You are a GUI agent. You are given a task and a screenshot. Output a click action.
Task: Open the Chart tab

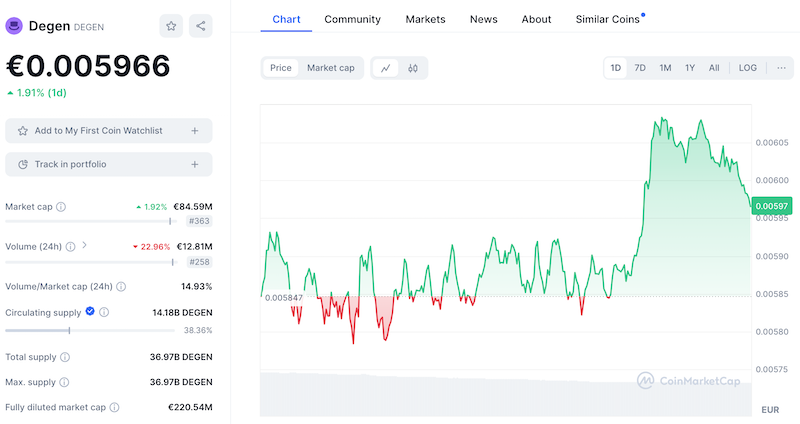coord(286,19)
